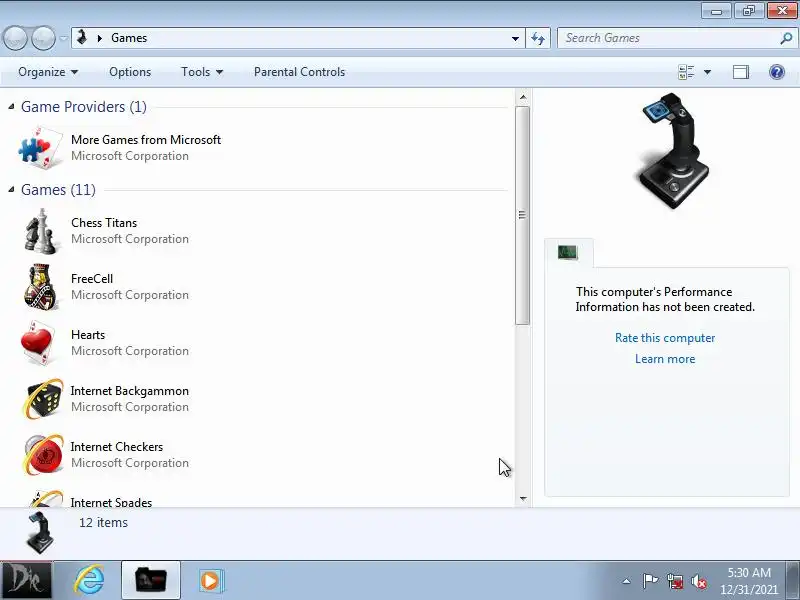Click the Game Providers (1) heading
The width and height of the screenshot is (800, 600).
tap(84, 107)
